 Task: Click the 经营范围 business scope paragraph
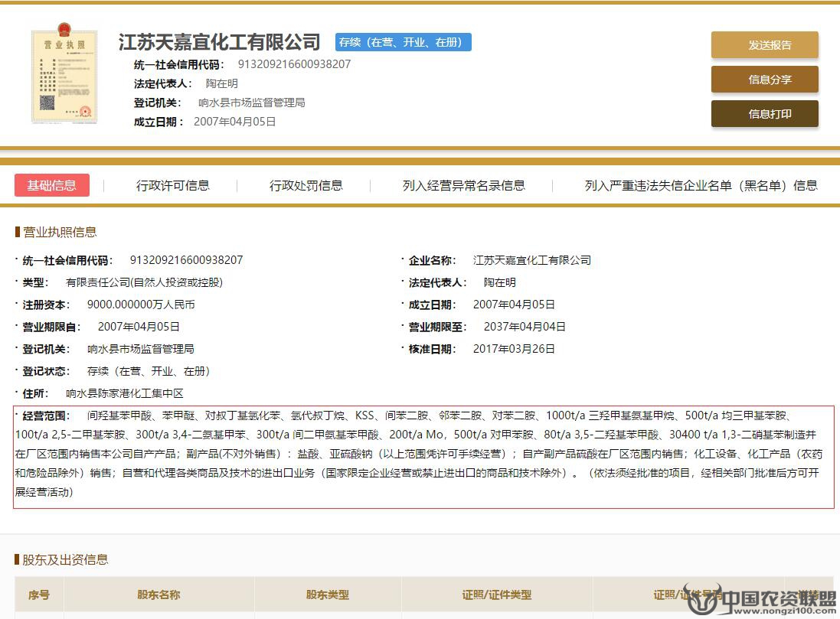(423, 458)
